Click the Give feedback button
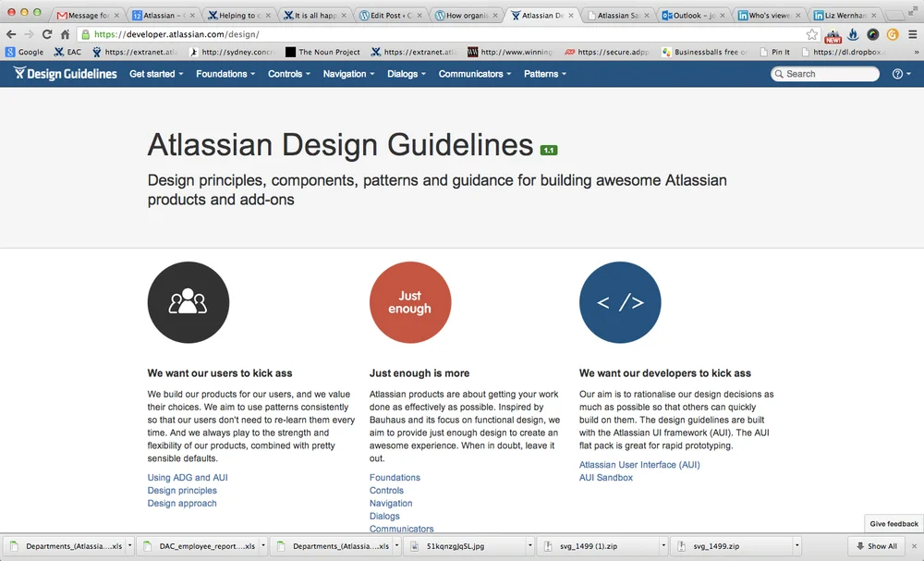924x561 pixels. (894, 523)
